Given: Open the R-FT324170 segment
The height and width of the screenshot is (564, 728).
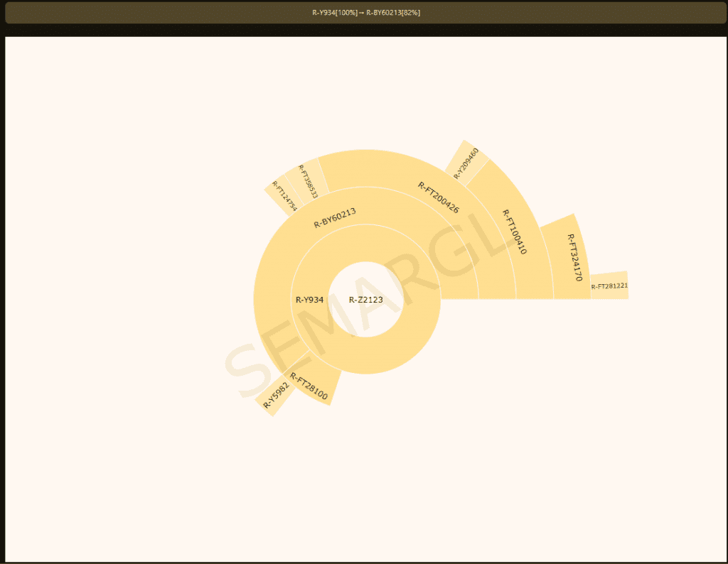Looking at the screenshot, I should (x=573, y=257).
